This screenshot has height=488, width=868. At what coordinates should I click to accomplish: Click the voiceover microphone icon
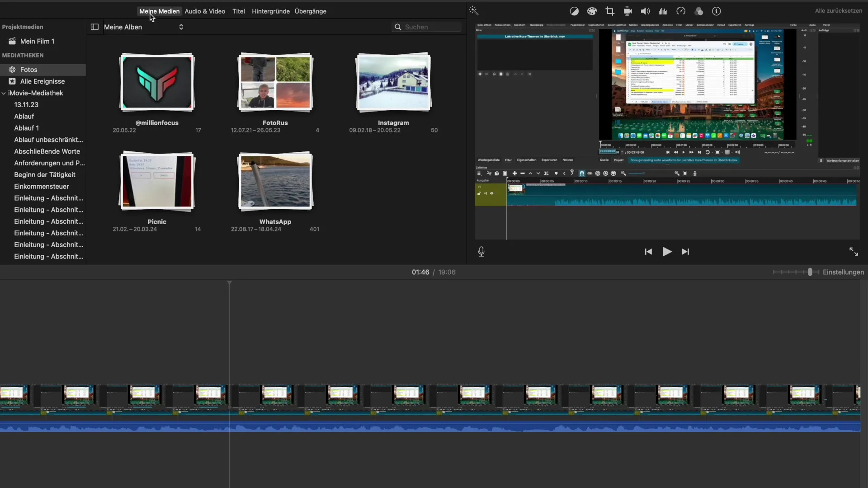click(481, 252)
